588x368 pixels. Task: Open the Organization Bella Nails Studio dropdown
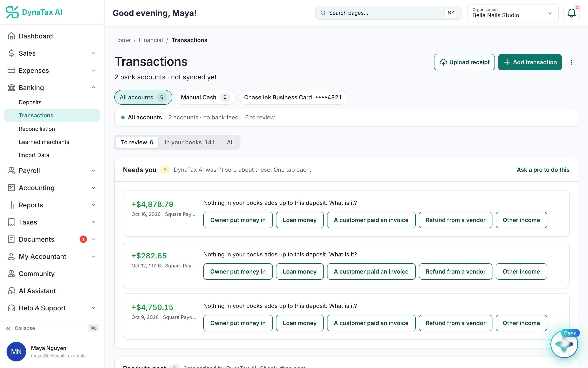click(513, 13)
